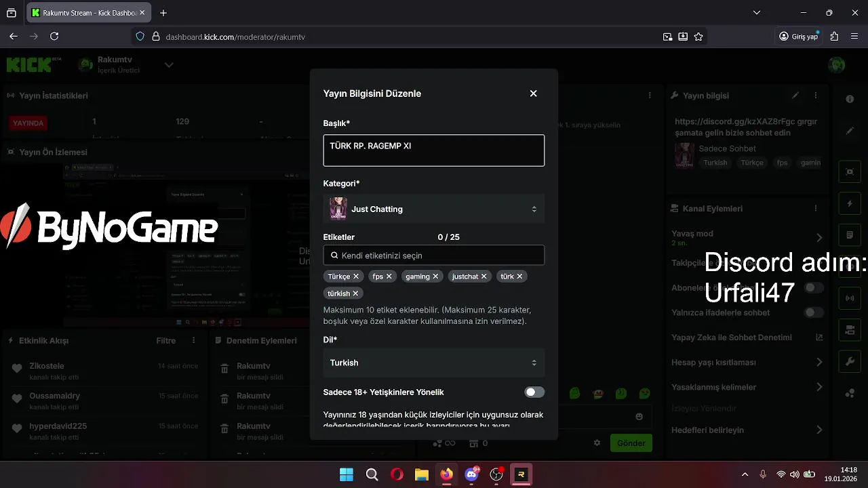
Task: Click the info icon in right sidebar
Action: click(850, 99)
